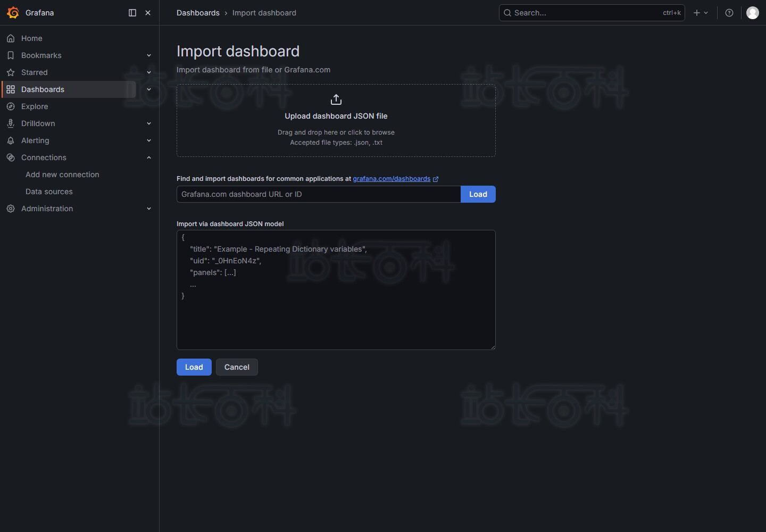Open Data sources page

(x=49, y=192)
